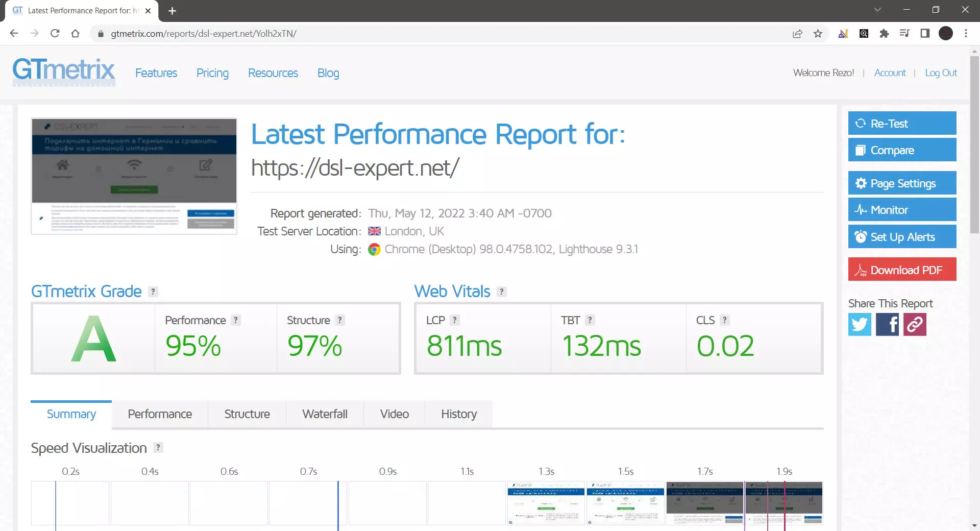Select the 1.5s filmstrip frame

[x=625, y=503]
